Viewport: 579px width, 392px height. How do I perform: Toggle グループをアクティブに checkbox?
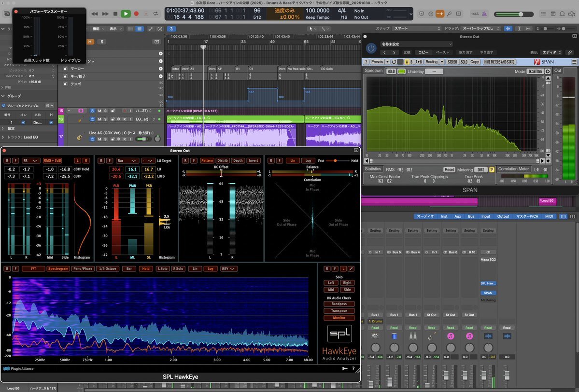(x=4, y=105)
